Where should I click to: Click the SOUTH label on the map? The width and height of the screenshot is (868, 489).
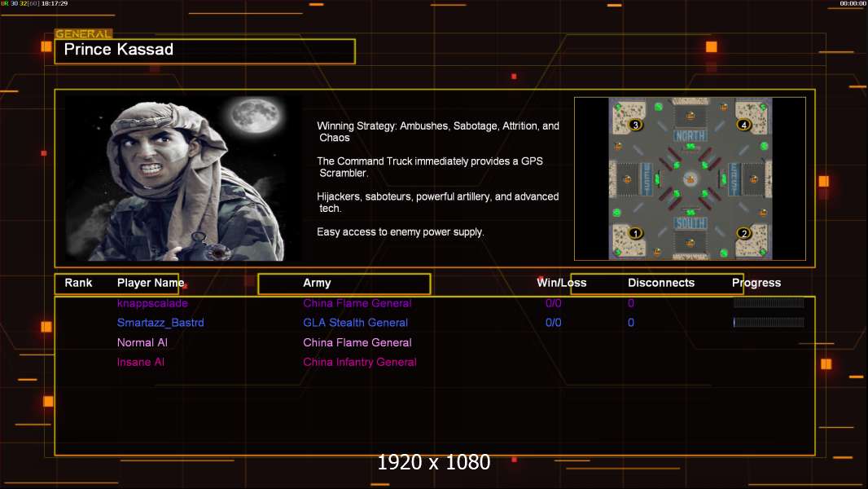click(690, 223)
